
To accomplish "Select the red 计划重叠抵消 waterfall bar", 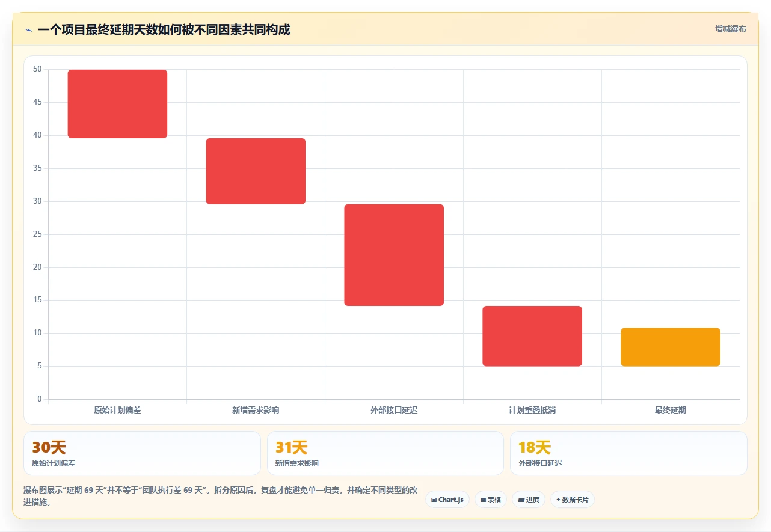I will pyautogui.click(x=532, y=336).
